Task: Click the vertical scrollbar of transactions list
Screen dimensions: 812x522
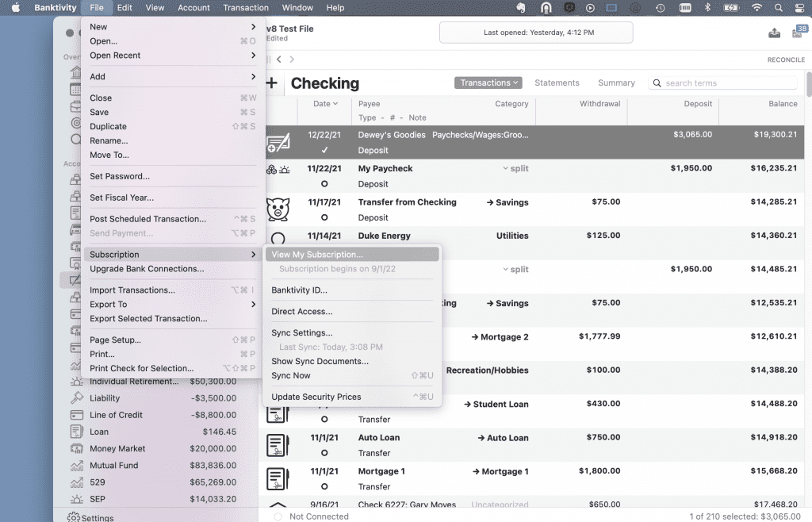Action: pos(808,84)
